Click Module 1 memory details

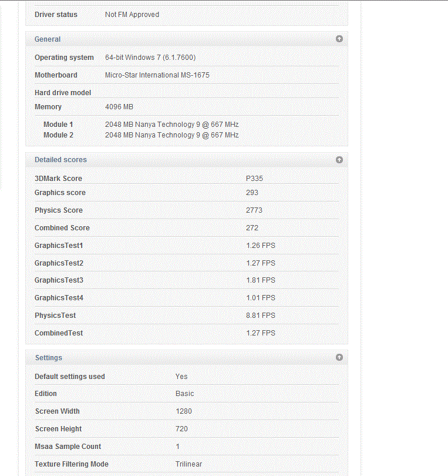(x=171, y=125)
